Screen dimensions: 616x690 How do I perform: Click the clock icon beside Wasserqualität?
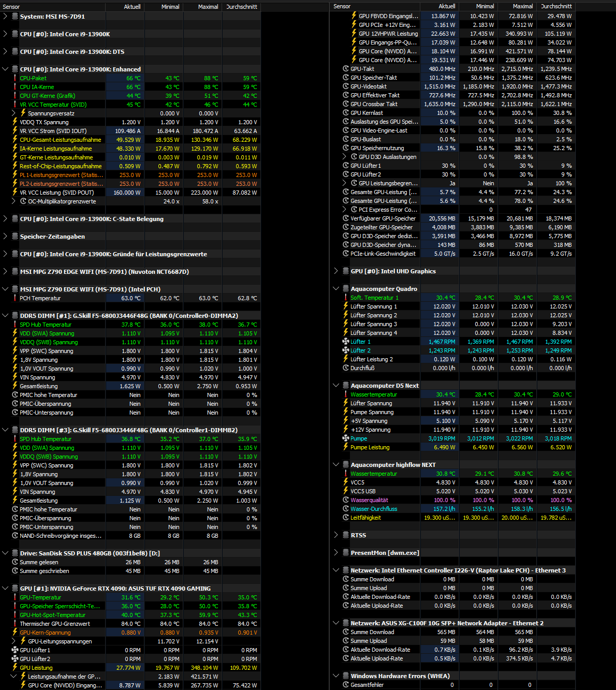[346, 500]
